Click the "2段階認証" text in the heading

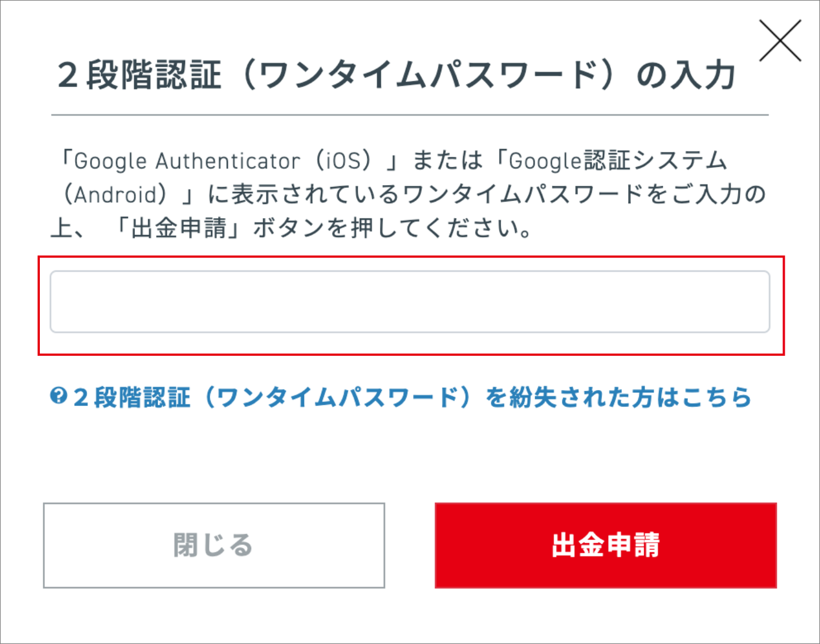(140, 76)
